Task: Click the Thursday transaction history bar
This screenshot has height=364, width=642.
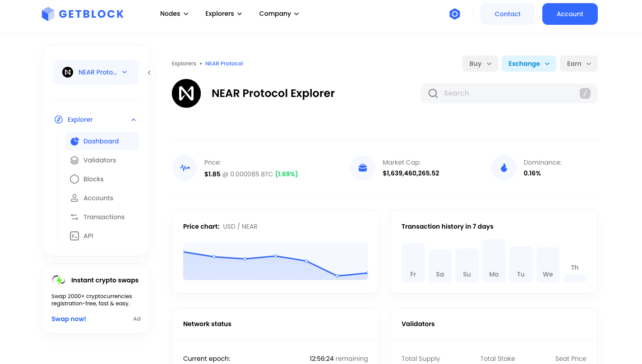Action: (x=575, y=278)
